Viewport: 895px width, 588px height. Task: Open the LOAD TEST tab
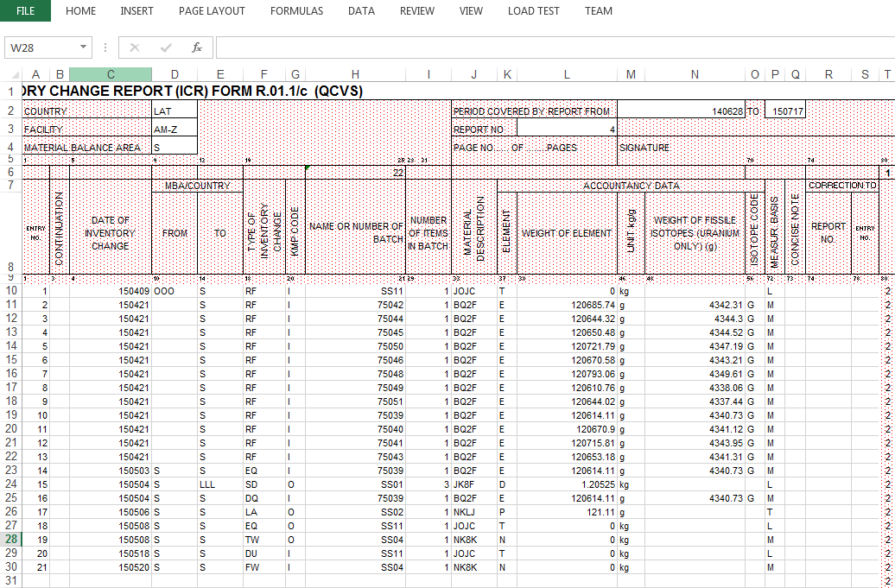click(x=533, y=11)
